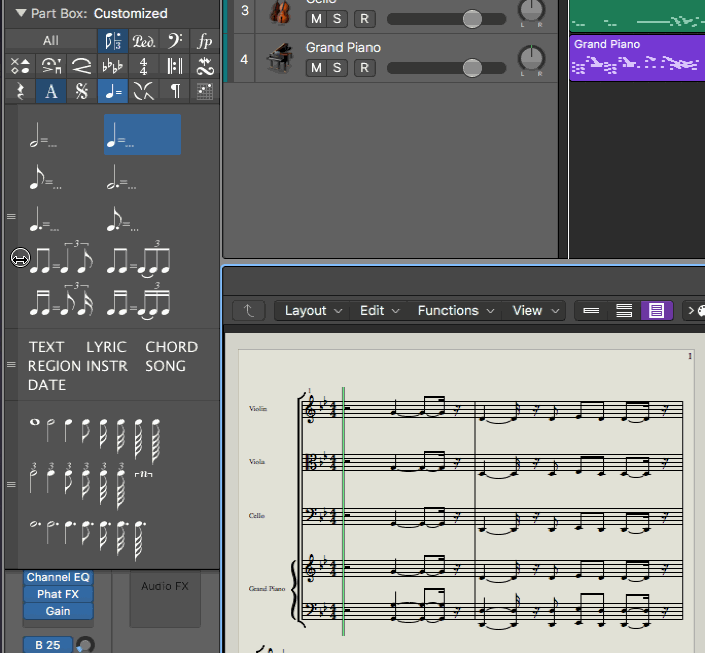705x653 pixels.
Task: Show all symbols with the All button
Action: (x=50, y=41)
